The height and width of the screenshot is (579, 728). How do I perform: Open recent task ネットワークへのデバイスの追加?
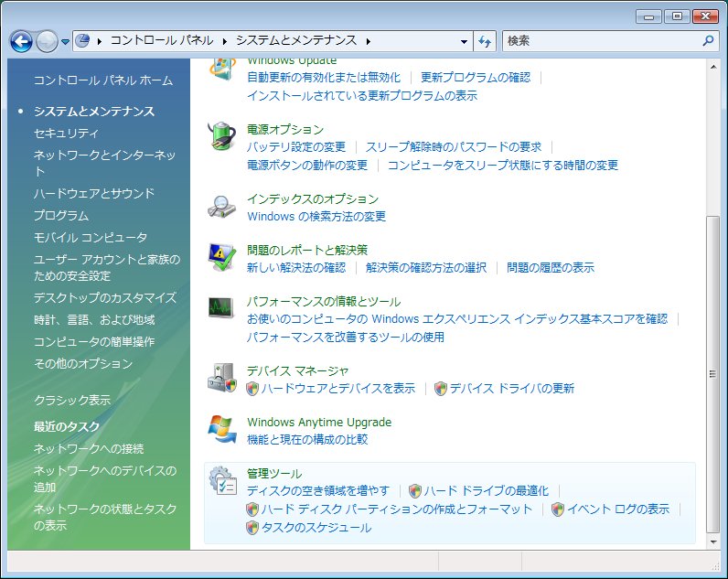(105, 478)
